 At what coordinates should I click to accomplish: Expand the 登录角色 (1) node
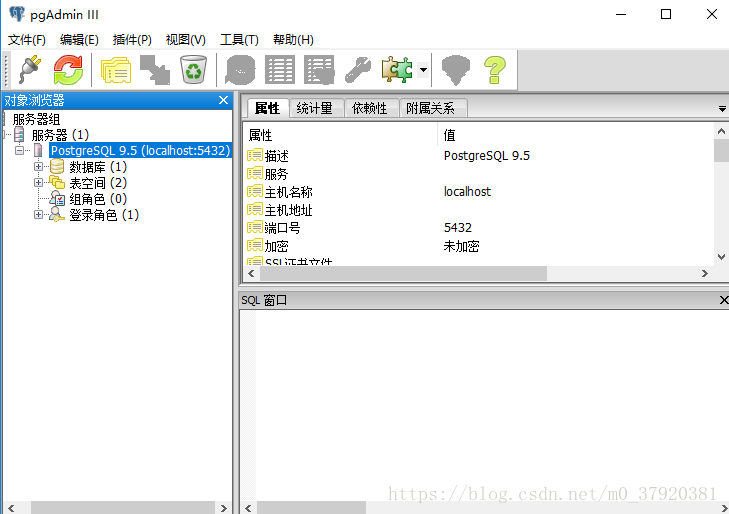[39, 215]
